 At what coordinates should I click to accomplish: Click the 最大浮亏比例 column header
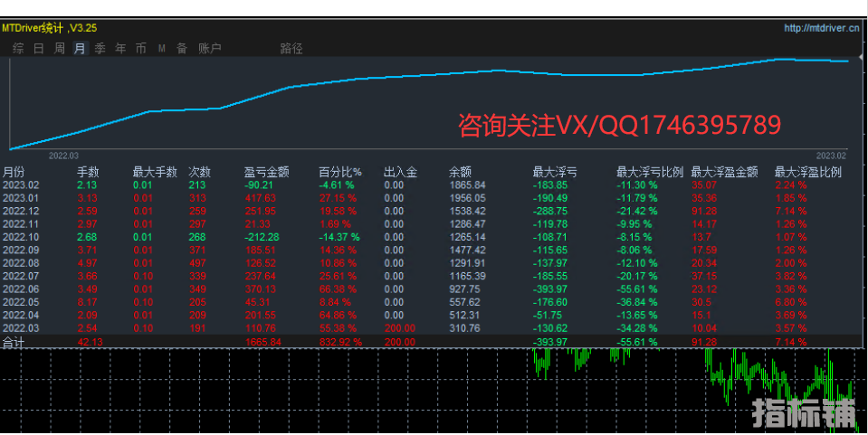pos(650,171)
